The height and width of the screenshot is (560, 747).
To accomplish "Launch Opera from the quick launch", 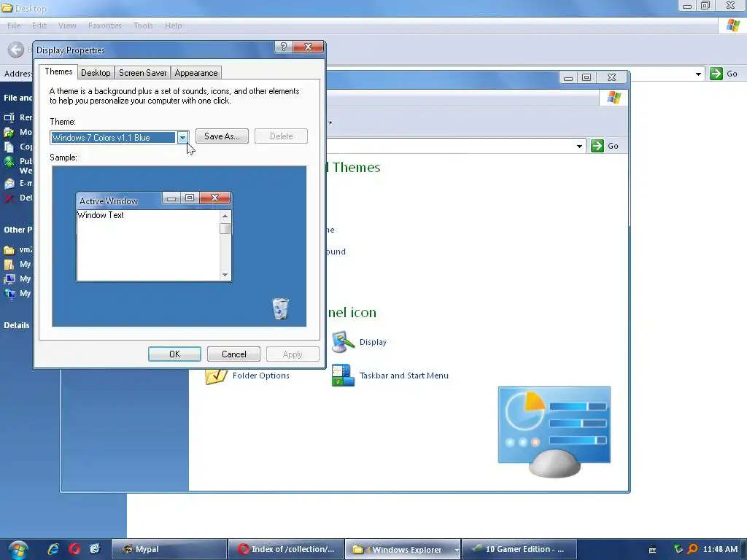I will coord(74,549).
